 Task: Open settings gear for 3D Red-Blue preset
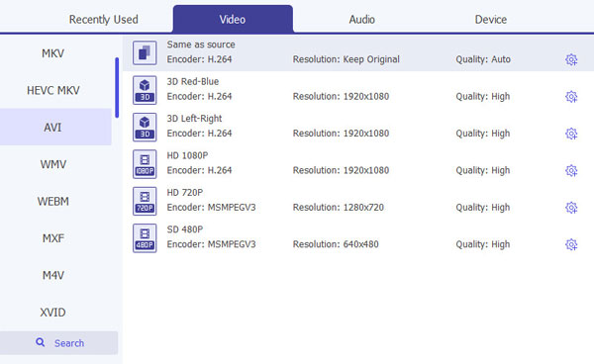571,97
